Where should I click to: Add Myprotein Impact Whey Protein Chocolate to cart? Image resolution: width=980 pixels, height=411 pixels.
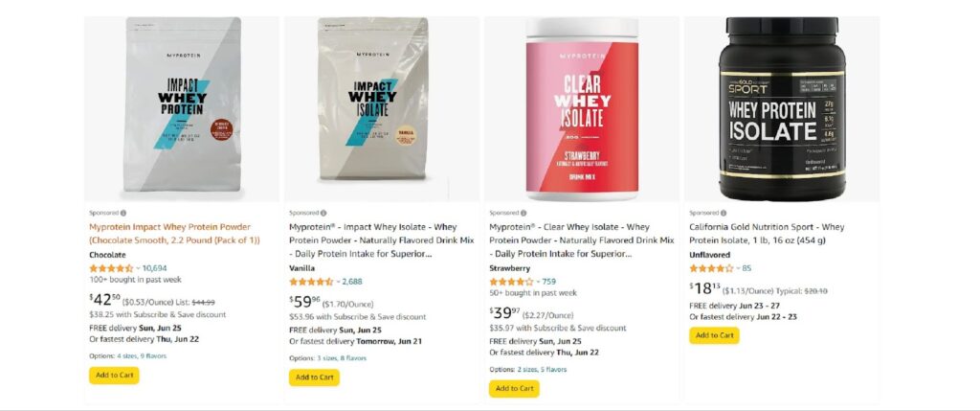coord(114,376)
